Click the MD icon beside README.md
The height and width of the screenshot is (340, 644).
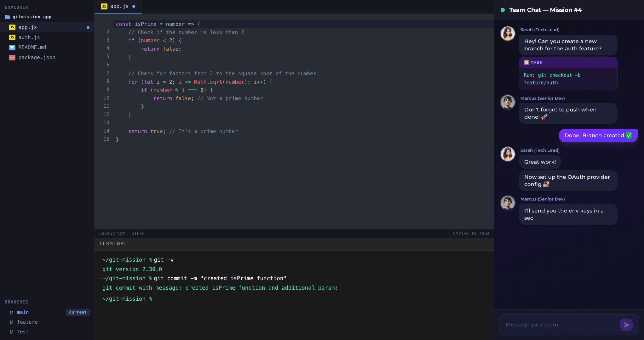(12, 48)
